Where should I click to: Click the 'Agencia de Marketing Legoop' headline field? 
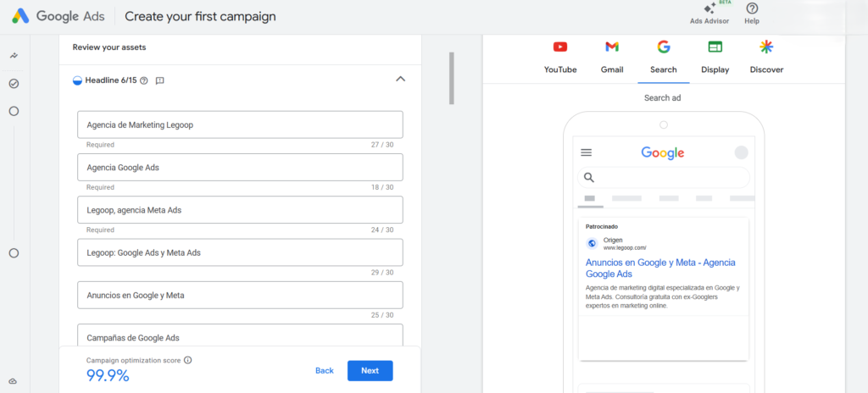(x=239, y=125)
